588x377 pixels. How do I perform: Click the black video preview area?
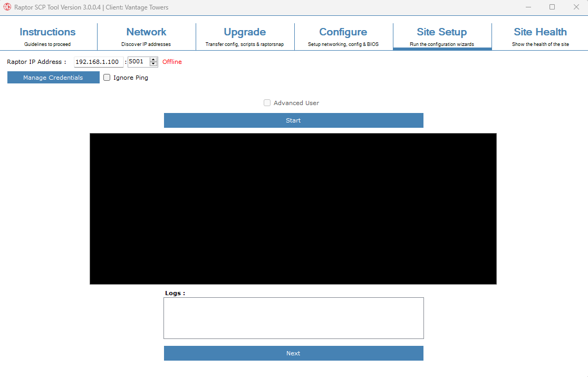(293, 208)
